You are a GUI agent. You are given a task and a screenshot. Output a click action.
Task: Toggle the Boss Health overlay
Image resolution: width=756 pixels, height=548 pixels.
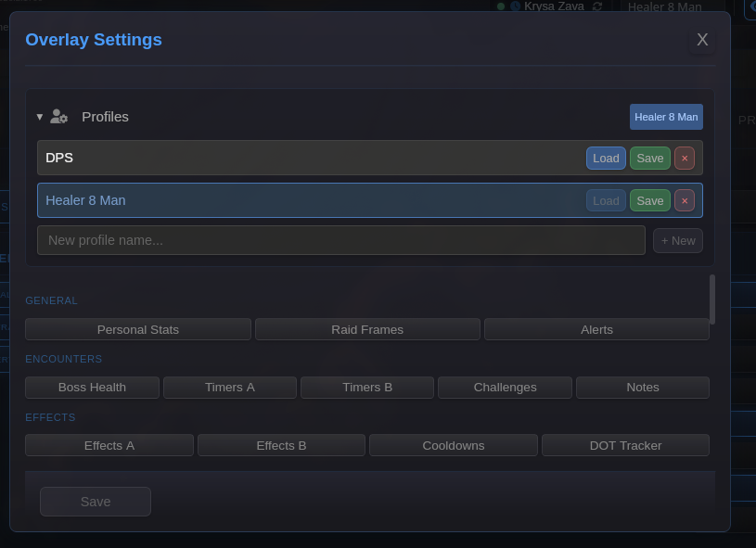point(92,387)
